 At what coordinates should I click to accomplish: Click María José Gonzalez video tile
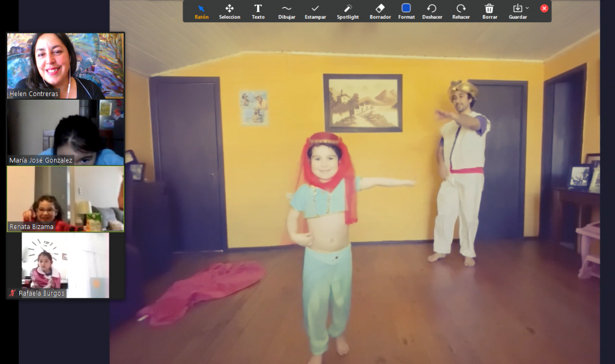[65, 131]
